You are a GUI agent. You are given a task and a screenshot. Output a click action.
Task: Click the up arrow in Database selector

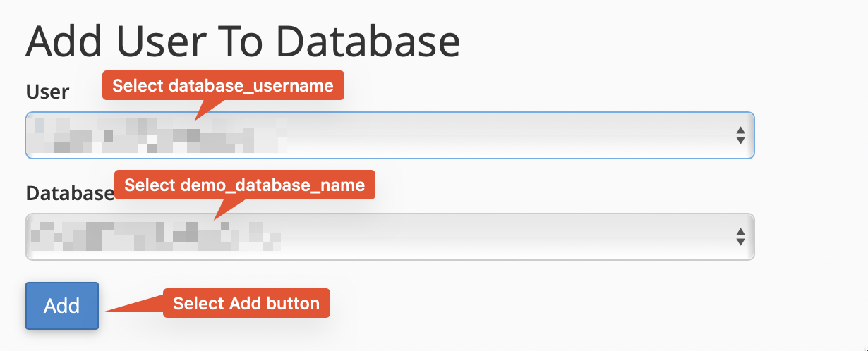[740, 231]
